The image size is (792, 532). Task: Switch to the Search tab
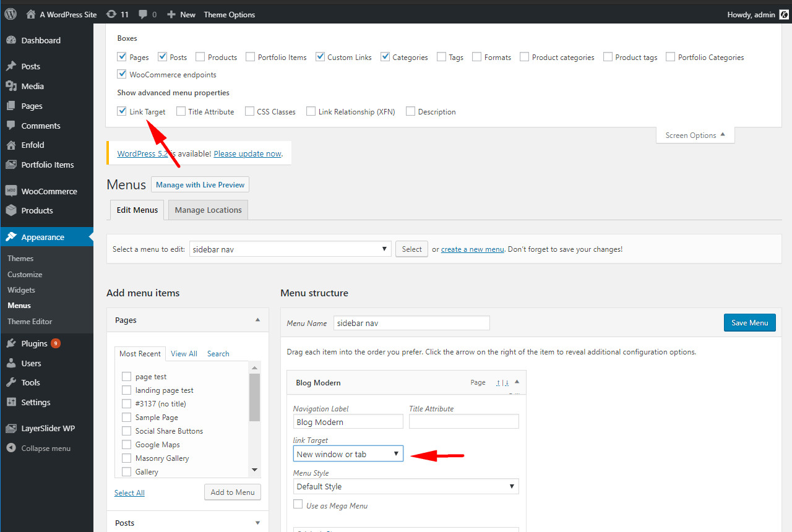coord(218,354)
